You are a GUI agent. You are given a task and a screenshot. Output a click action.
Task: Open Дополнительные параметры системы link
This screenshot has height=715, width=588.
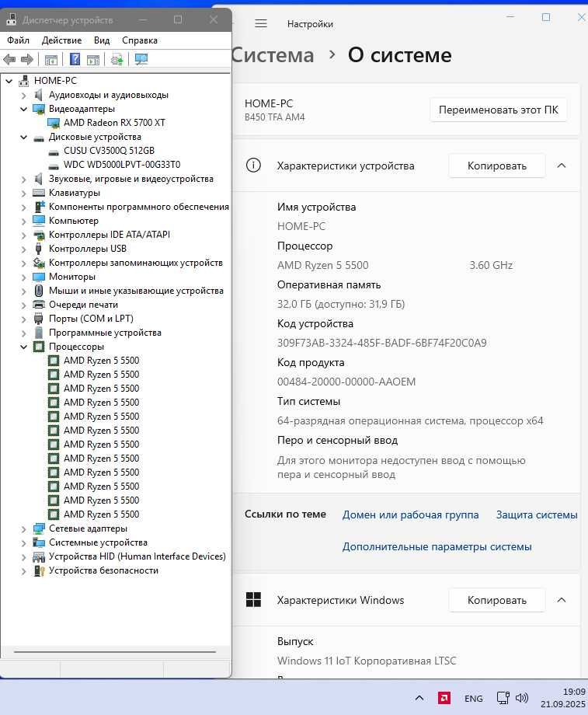pos(437,546)
